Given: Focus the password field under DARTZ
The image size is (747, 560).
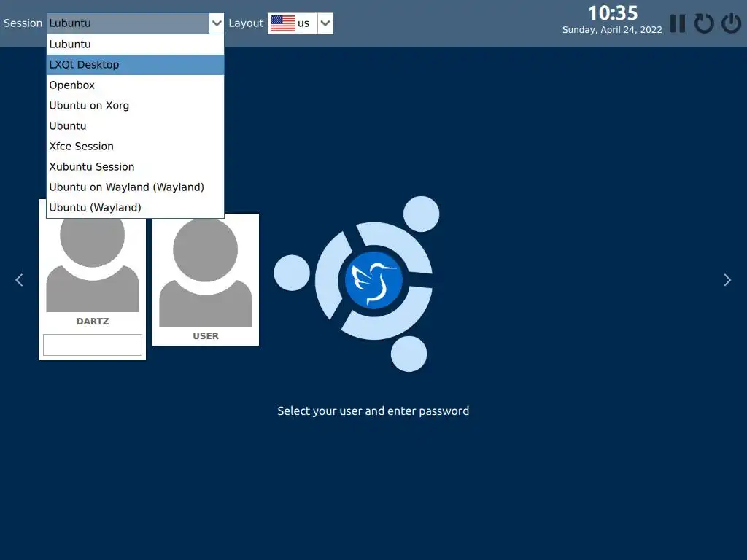Looking at the screenshot, I should click(93, 345).
